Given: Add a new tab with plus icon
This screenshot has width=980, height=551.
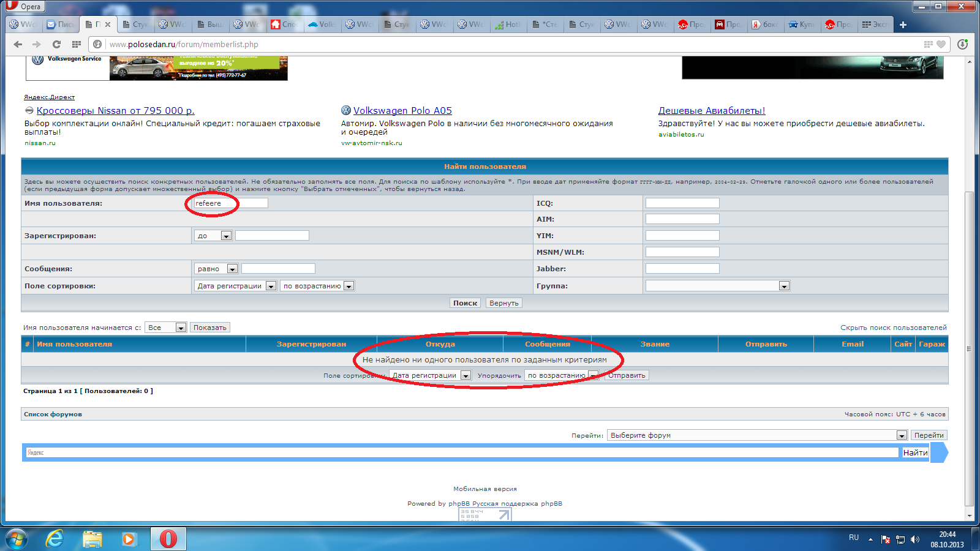Looking at the screenshot, I should (x=903, y=24).
